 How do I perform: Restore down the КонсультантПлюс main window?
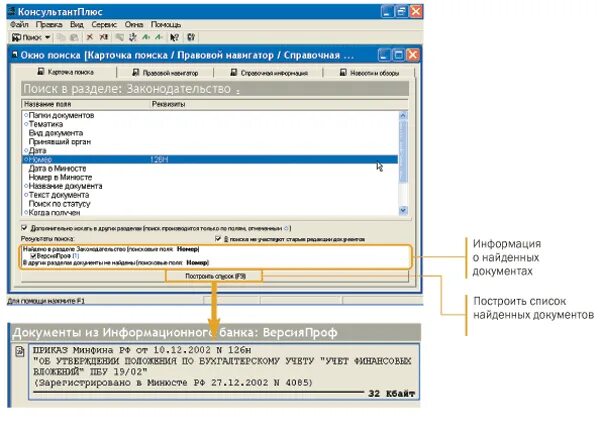click(x=401, y=11)
